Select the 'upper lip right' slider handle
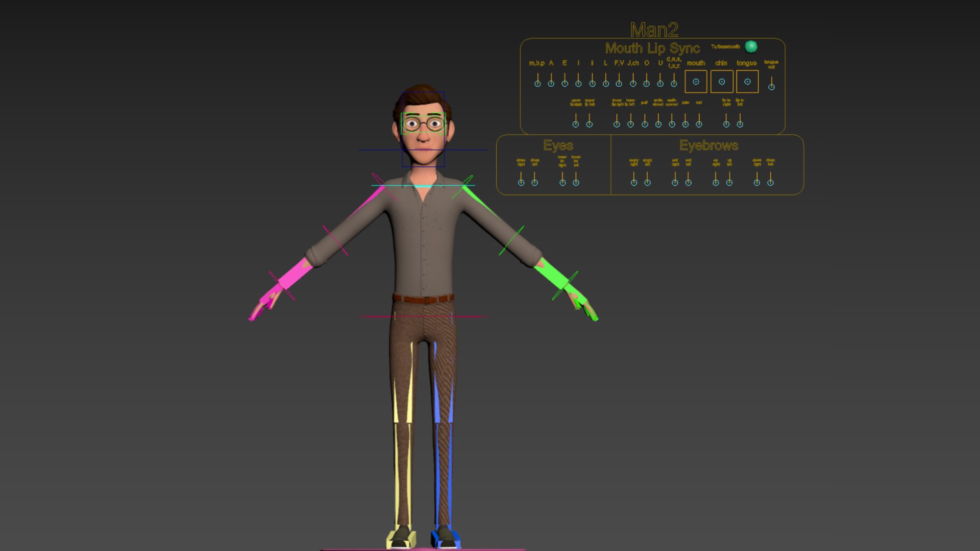This screenshot has width=980, height=551. 576,124
